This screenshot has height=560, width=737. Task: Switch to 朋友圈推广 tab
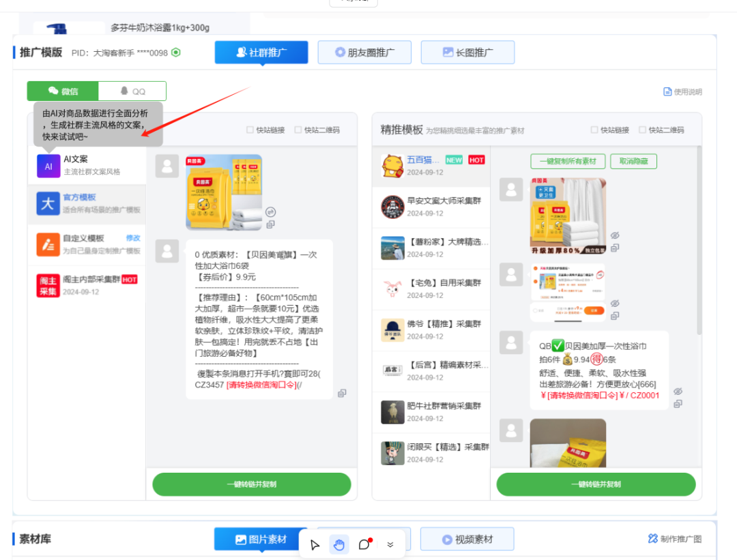[364, 52]
